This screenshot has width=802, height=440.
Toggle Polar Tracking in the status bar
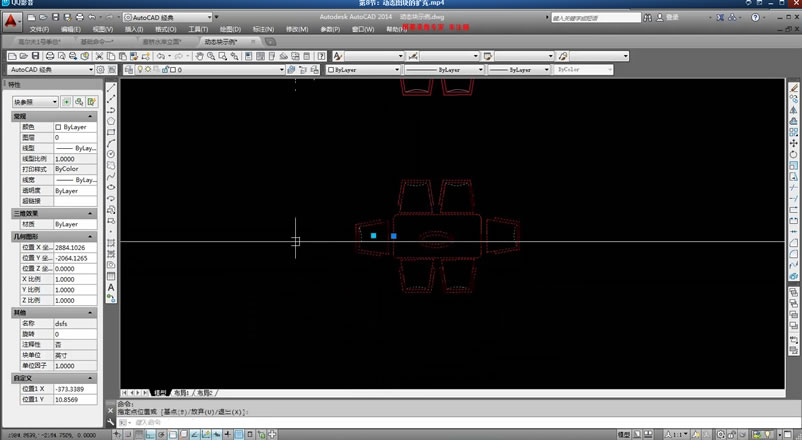[161, 435]
